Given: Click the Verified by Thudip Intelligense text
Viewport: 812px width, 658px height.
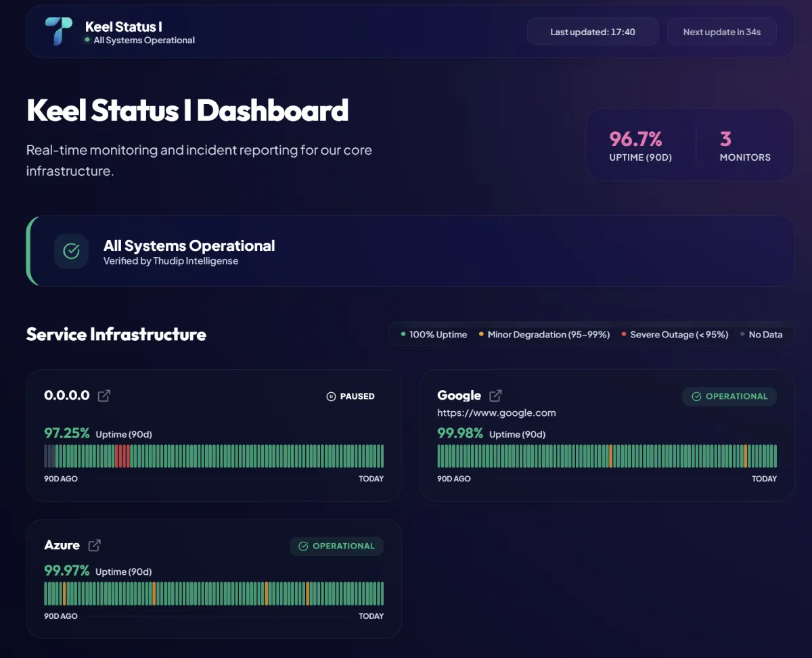Looking at the screenshot, I should (171, 261).
